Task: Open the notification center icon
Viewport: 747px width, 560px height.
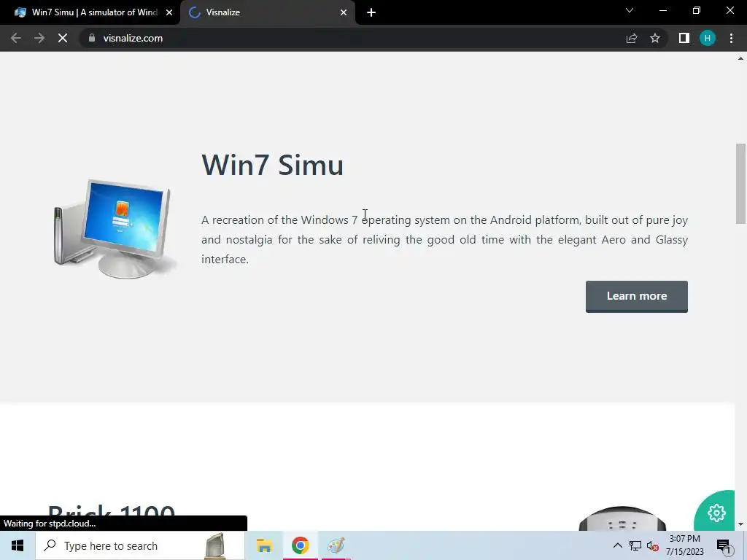Action: (x=724, y=545)
